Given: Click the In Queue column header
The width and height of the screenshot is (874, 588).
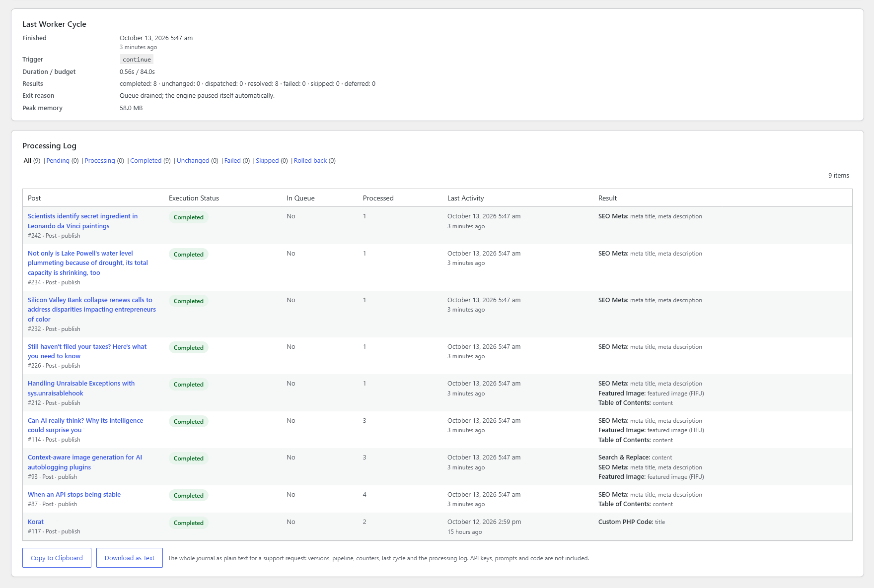Looking at the screenshot, I should (300, 198).
